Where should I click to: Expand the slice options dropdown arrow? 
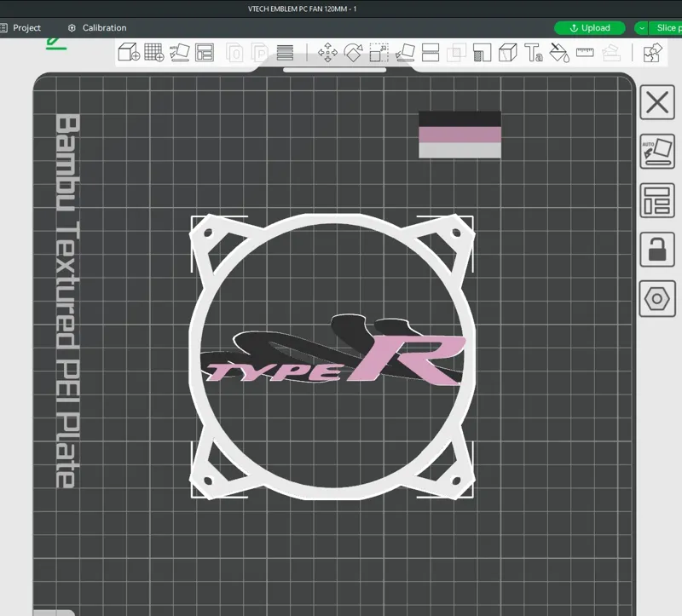tap(642, 28)
